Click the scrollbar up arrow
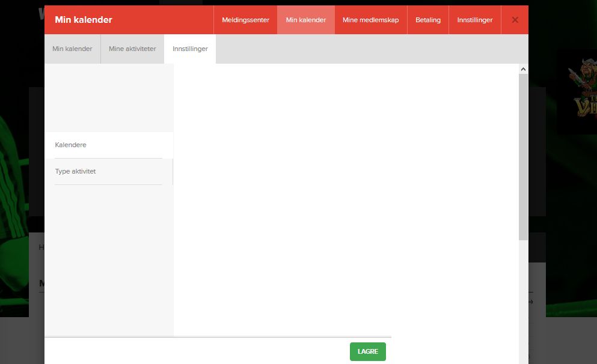This screenshot has height=364, width=597. point(523,69)
